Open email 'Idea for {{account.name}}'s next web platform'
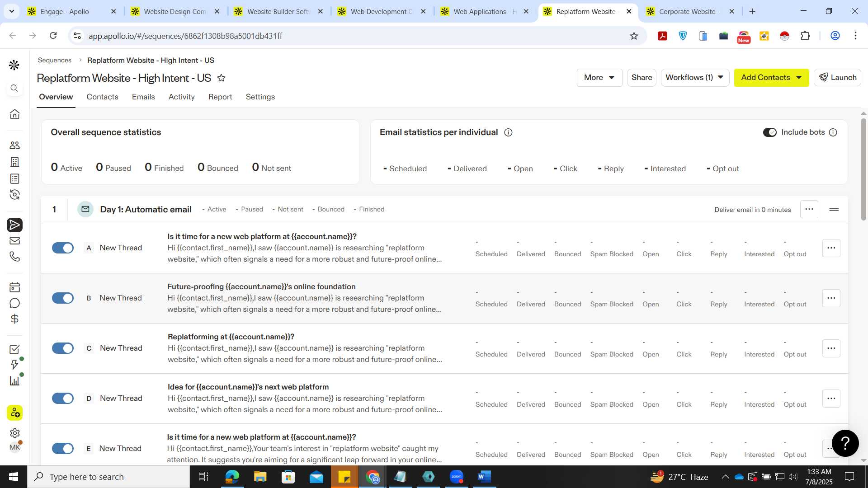 (248, 387)
